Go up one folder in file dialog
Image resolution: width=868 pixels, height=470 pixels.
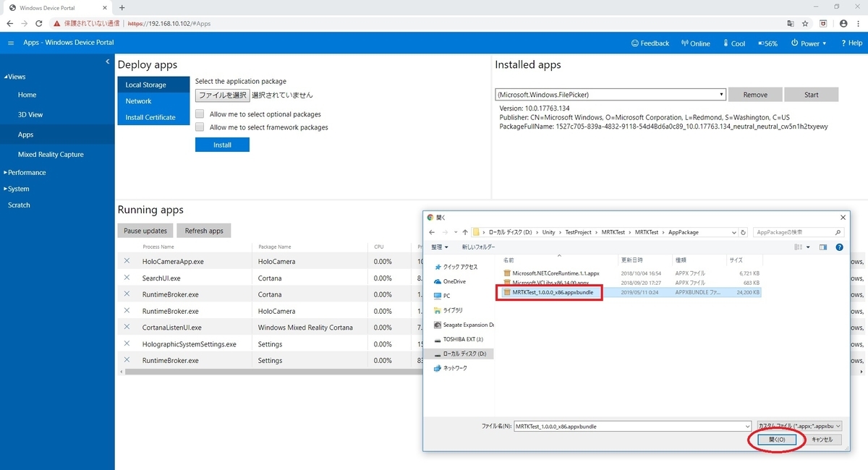click(465, 232)
